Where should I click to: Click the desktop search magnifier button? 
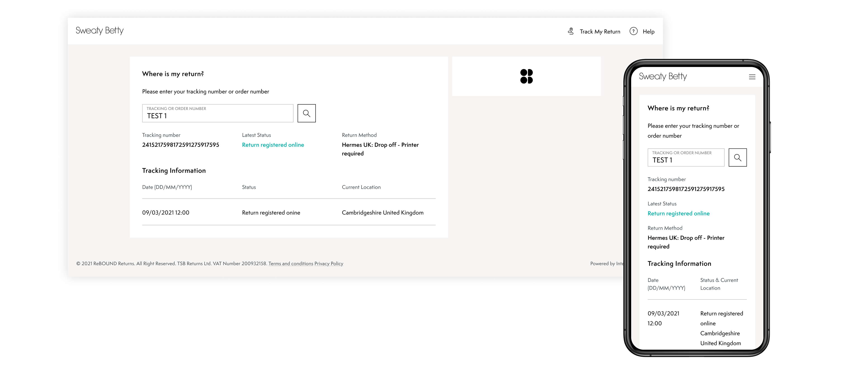306,113
